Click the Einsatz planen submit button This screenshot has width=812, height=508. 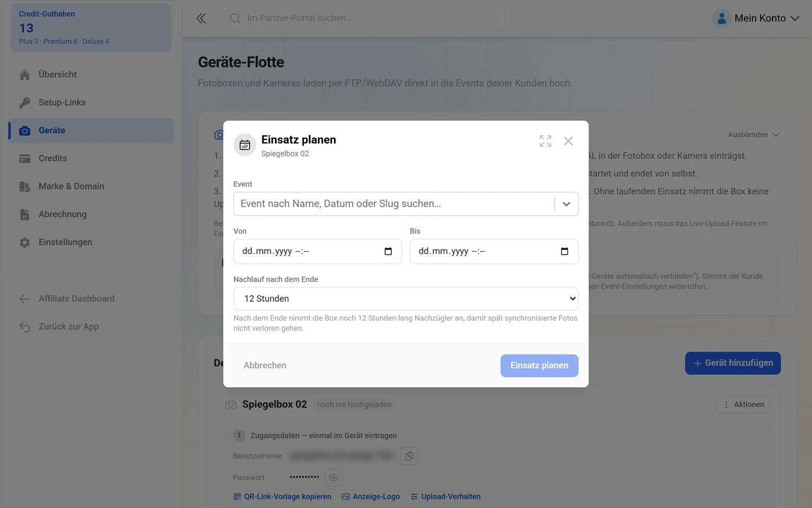coord(539,366)
